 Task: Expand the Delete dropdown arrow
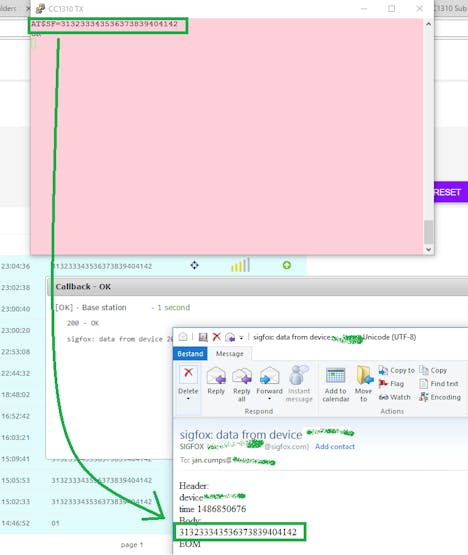click(x=188, y=399)
